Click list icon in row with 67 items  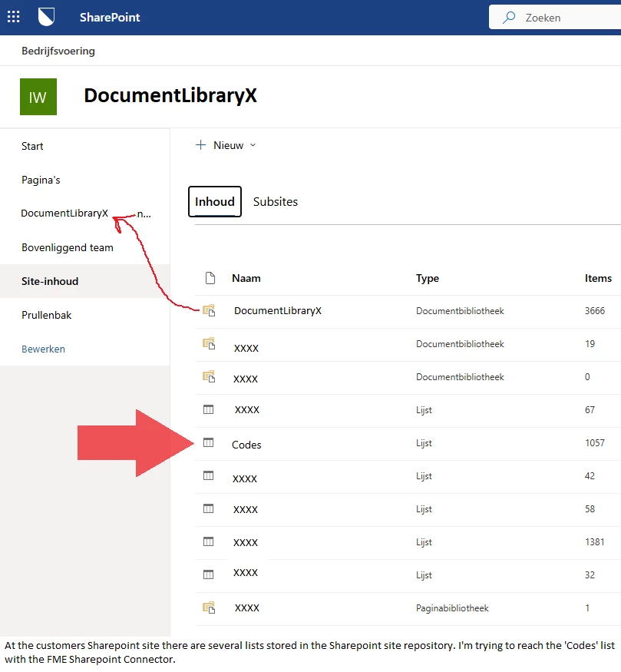click(x=208, y=409)
